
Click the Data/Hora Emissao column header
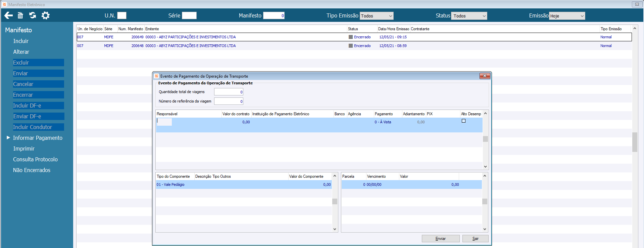(x=394, y=29)
